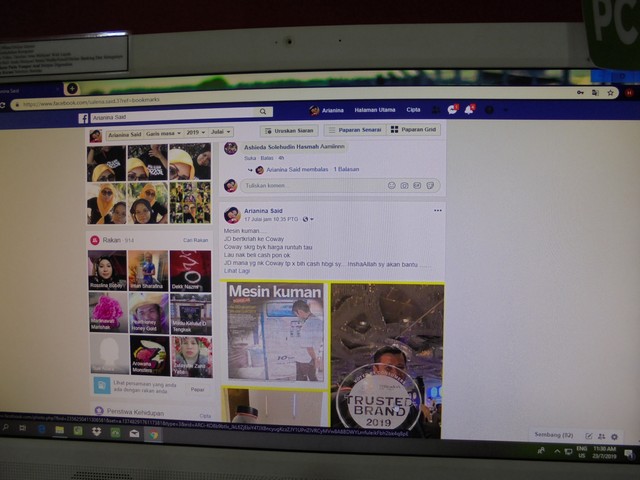Viewport: 640px width, 480px height.
Task: Bookmark this page with star icon
Action: pos(610,93)
